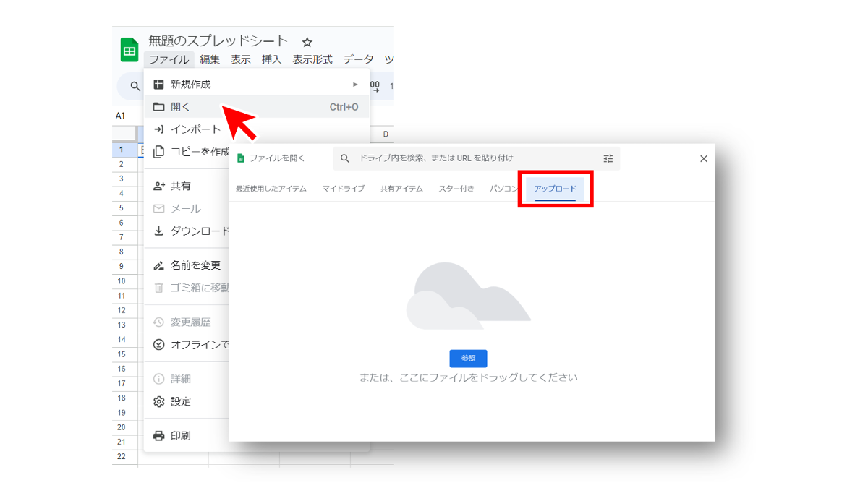Expand the 新規作成 submenu arrow
Screen dimensions: 868x488
[355, 85]
